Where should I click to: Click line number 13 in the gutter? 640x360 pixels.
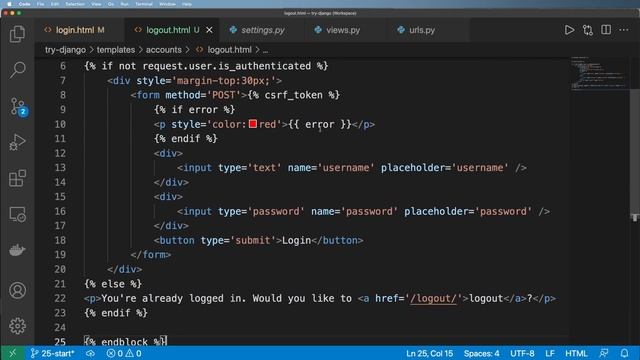coord(60,167)
